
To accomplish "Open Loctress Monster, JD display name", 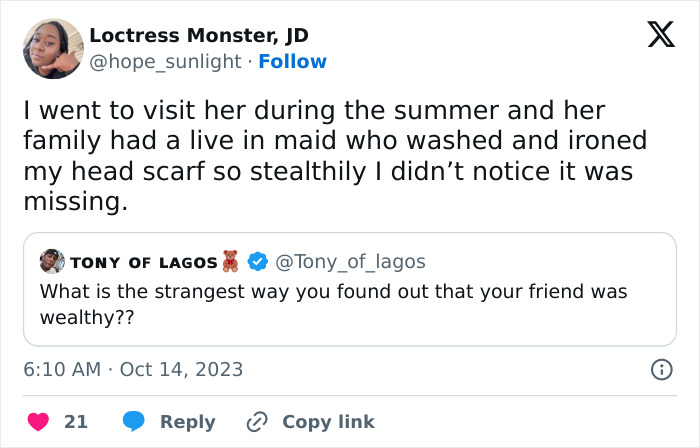I will pyautogui.click(x=199, y=36).
